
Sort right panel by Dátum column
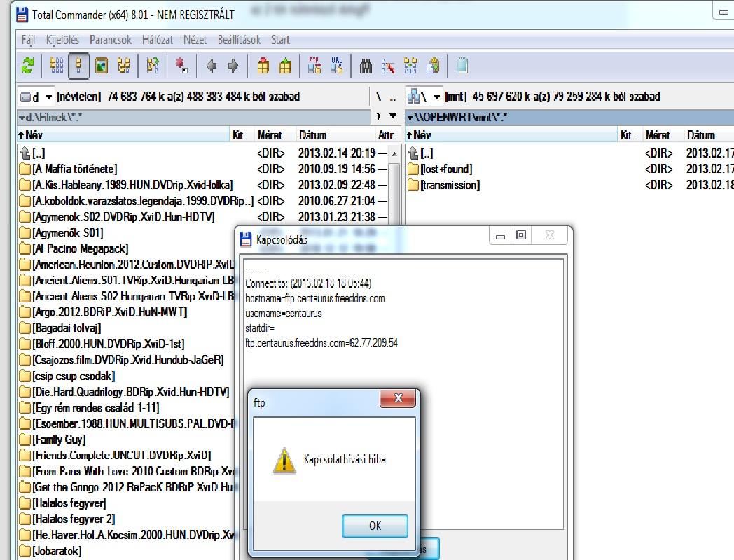[708, 135]
